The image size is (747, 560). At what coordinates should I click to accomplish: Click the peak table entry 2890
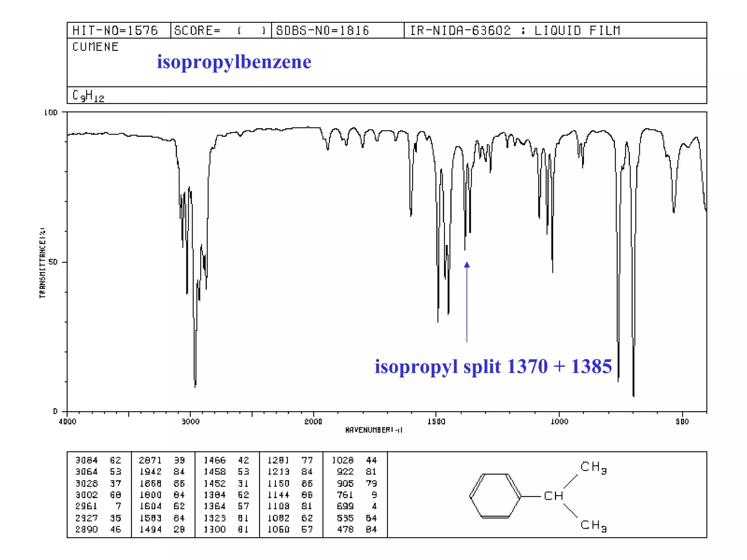(86, 529)
